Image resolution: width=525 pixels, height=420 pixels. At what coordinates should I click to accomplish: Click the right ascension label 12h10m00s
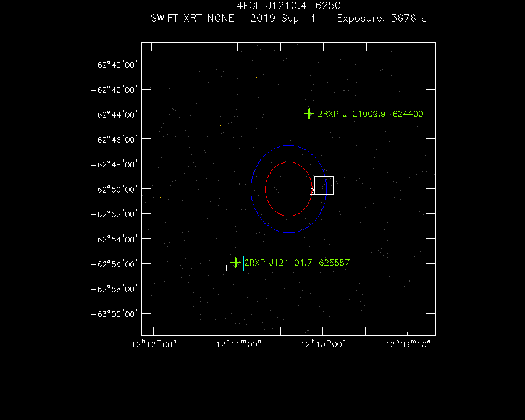point(324,344)
